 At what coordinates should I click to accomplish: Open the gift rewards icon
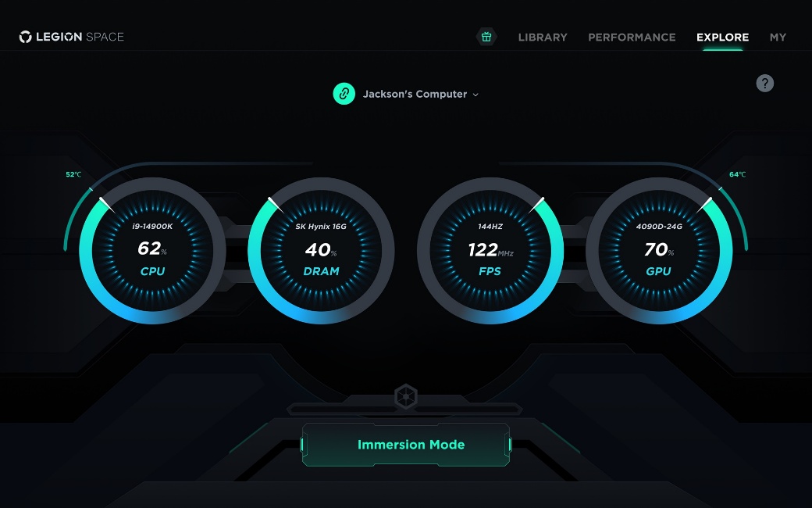click(486, 37)
